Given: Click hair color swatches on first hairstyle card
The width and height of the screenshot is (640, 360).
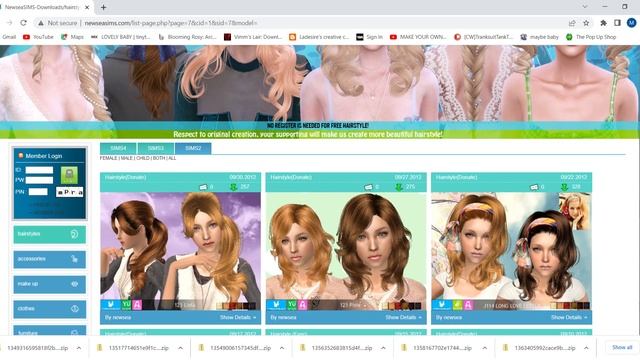Looking at the screenshot, I should click(x=236, y=305).
